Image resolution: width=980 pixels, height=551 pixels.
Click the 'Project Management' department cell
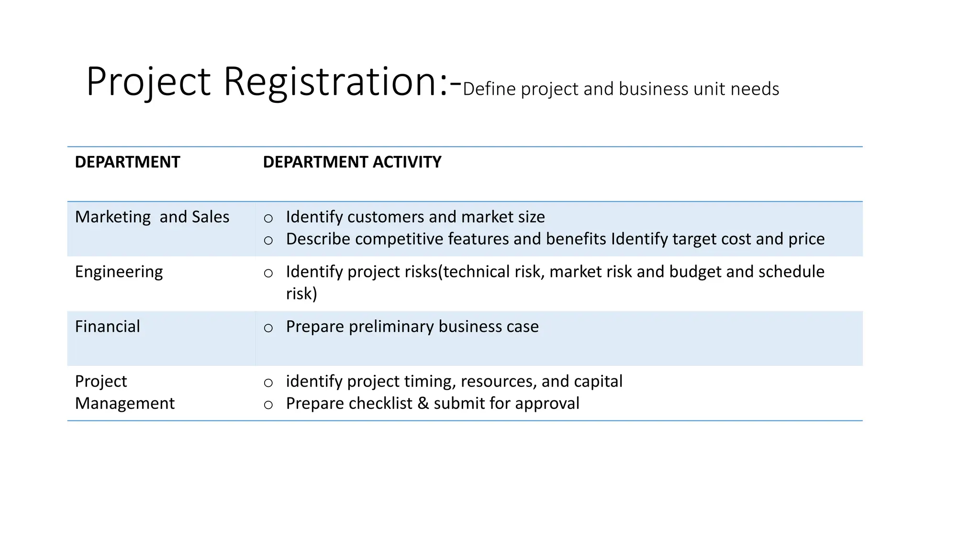click(x=124, y=392)
